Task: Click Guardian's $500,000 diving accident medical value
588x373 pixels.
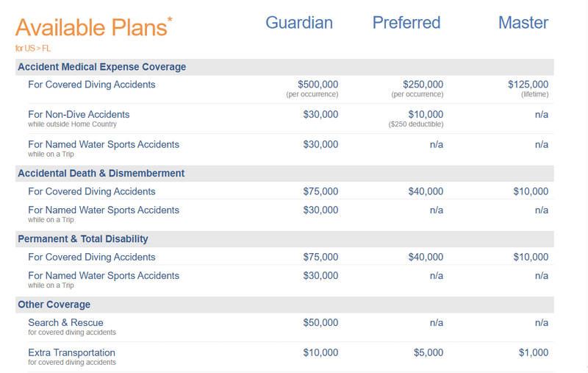Action: pyautogui.click(x=318, y=85)
